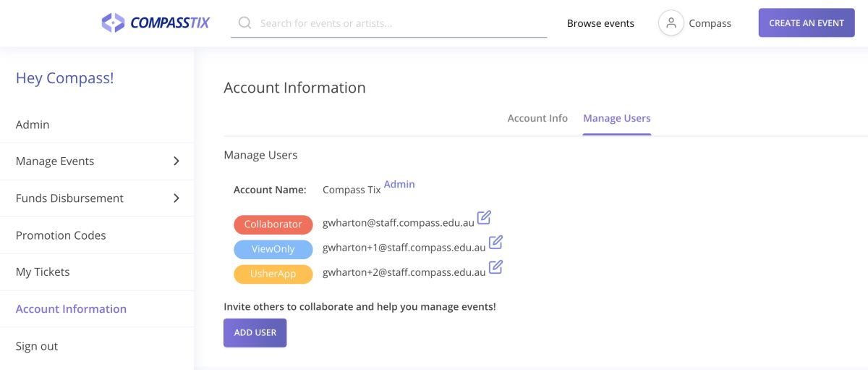Go to Promotion Codes in sidebar

(x=61, y=235)
